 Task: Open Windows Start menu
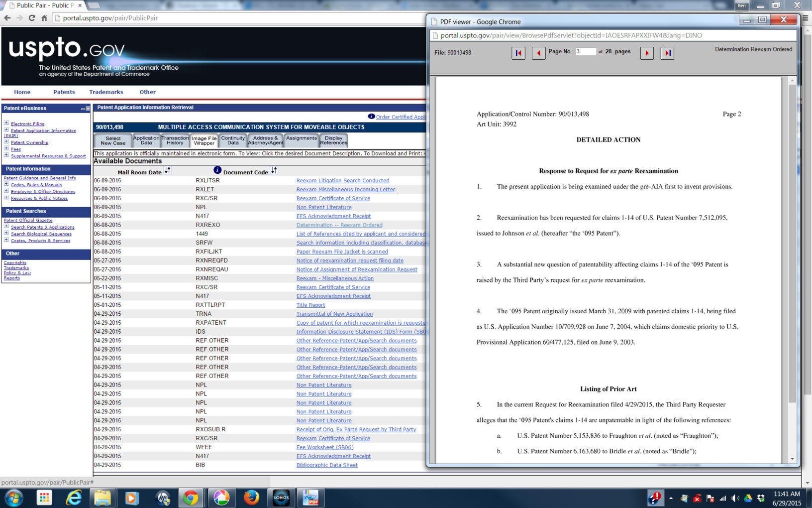[14, 498]
